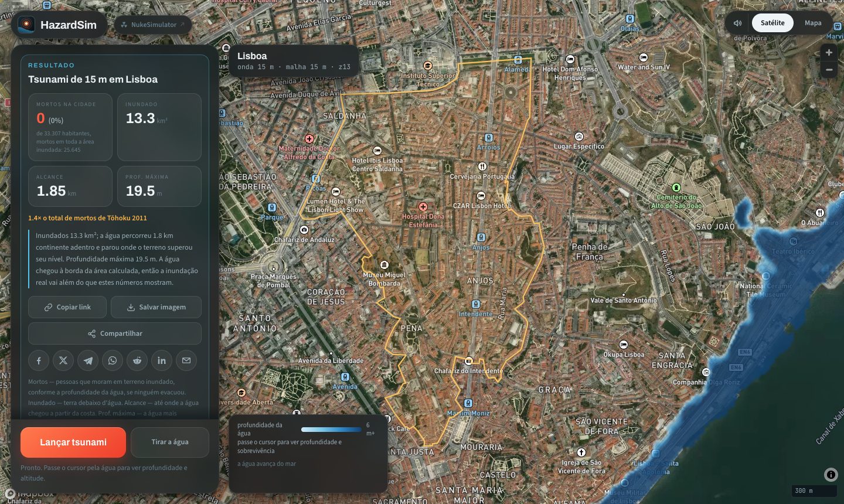Click Tirar a água button
The height and width of the screenshot is (504, 844).
coord(170,442)
